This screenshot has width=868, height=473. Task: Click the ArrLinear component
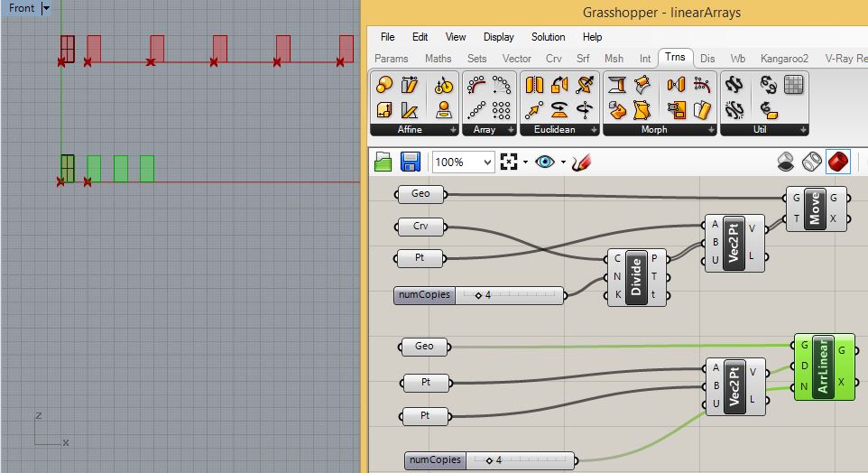coord(821,366)
